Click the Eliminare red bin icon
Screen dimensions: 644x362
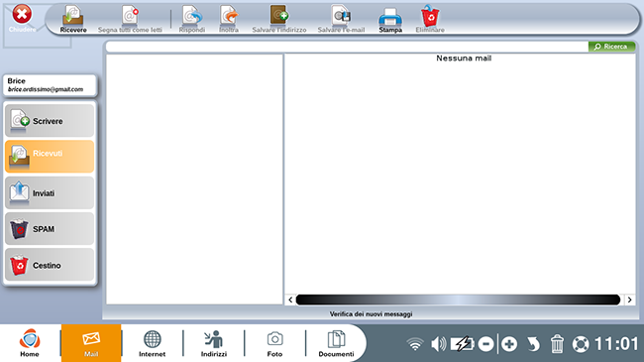(x=430, y=19)
